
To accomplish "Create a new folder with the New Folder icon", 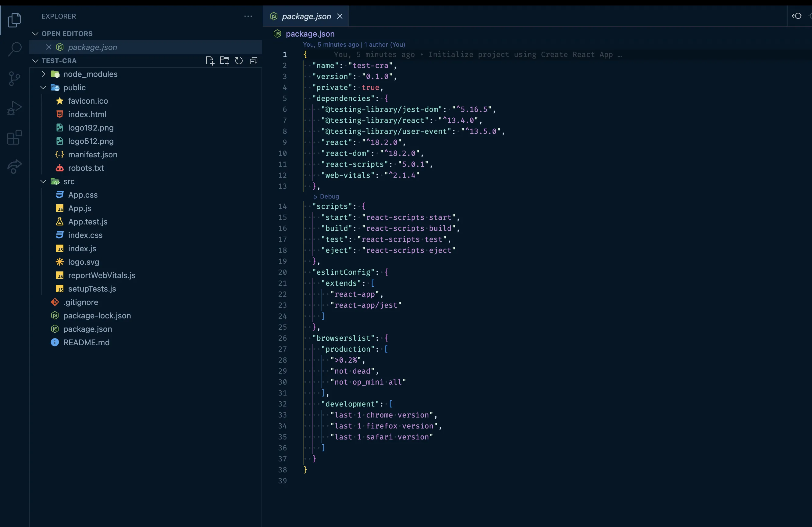I will (224, 61).
